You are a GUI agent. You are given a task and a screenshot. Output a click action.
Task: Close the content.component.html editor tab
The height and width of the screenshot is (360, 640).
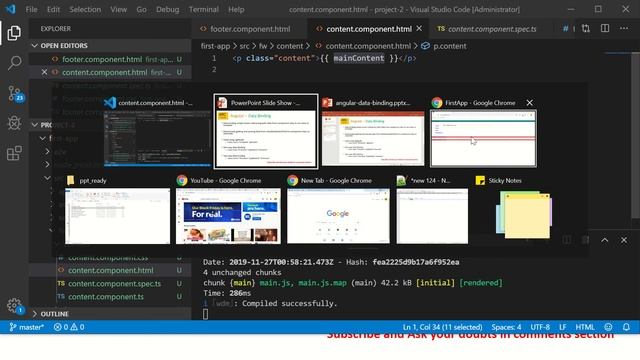click(419, 29)
